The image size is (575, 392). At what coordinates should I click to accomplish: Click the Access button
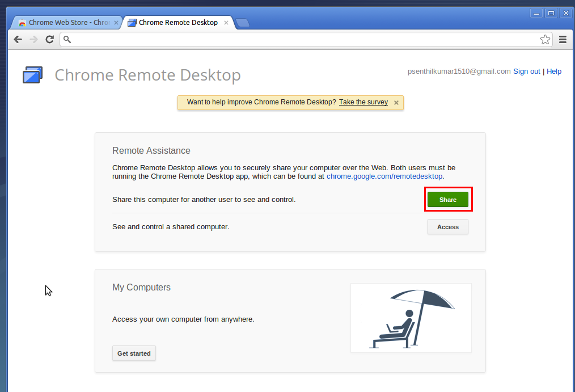(448, 227)
